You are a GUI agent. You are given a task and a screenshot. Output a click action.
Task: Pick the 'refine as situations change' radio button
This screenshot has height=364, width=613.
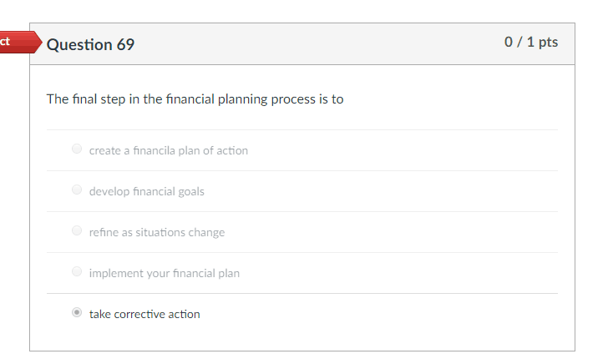coord(77,231)
